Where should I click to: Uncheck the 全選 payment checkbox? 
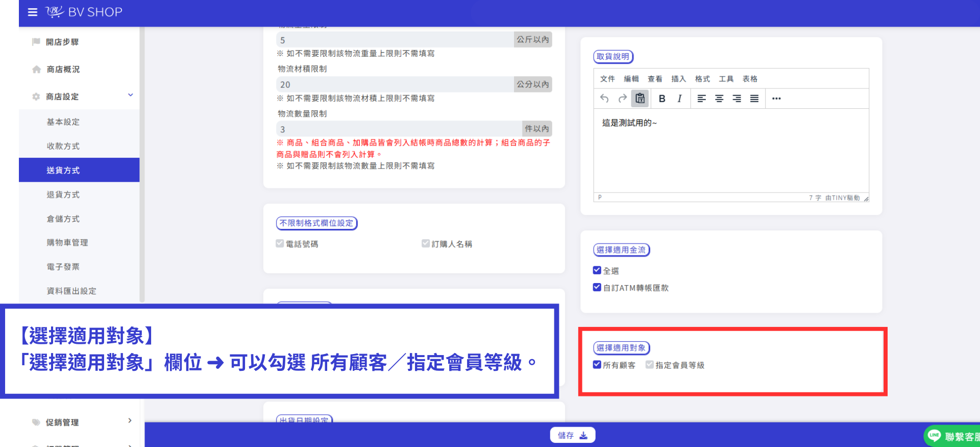tap(597, 270)
